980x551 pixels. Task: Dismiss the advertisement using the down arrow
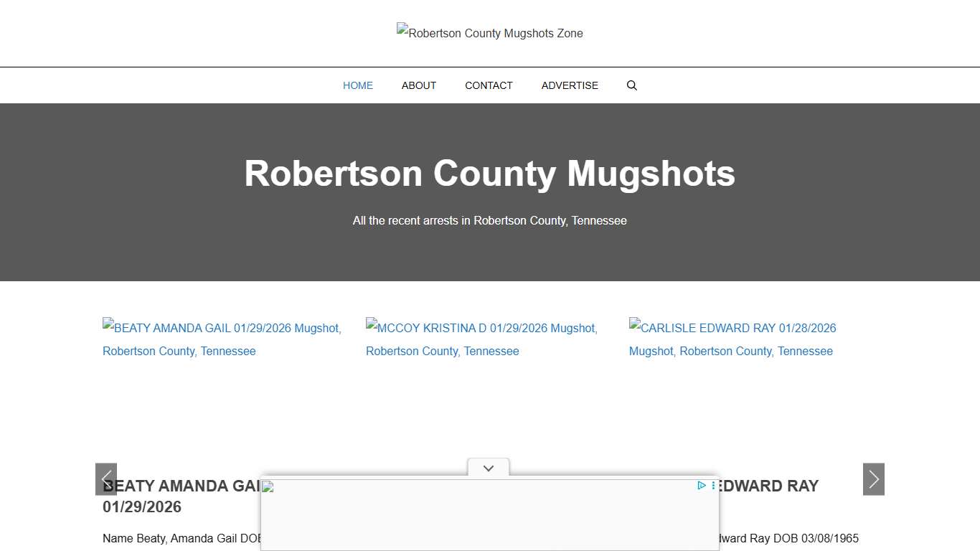(489, 468)
